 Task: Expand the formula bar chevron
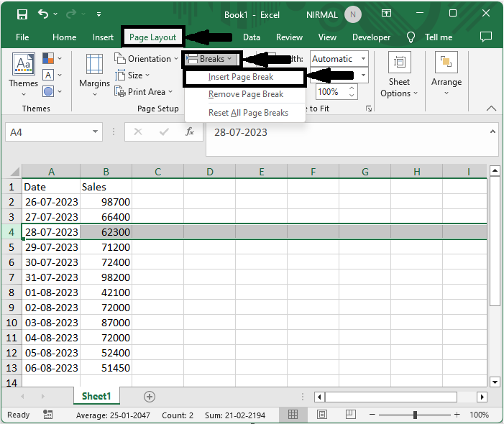click(x=492, y=132)
